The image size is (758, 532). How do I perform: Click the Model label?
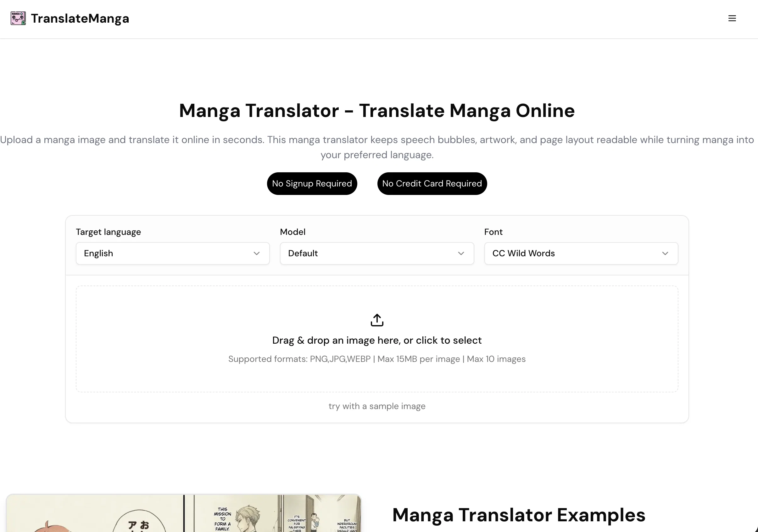click(x=293, y=232)
